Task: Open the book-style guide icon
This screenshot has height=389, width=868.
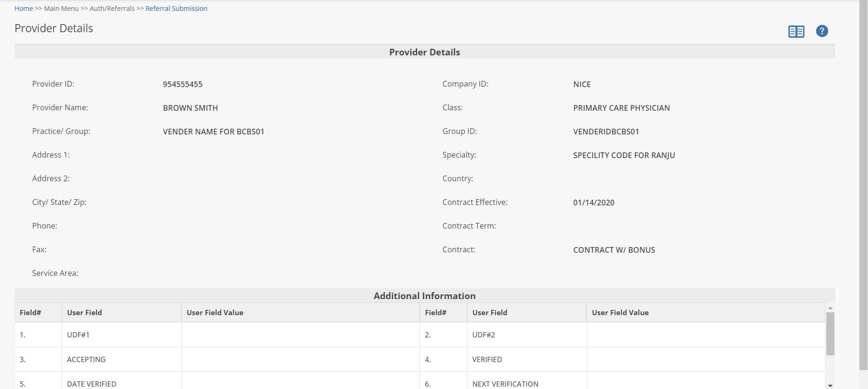Action: coord(796,32)
